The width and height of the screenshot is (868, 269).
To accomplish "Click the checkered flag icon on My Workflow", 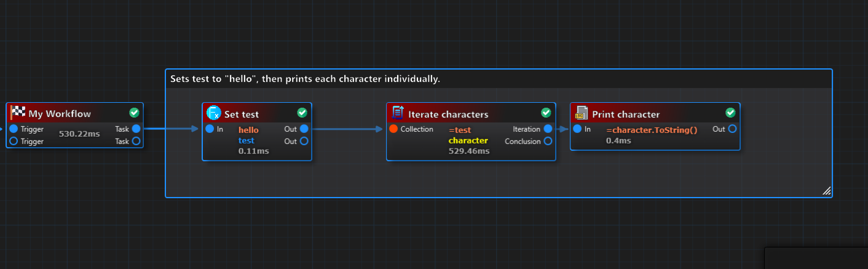I will point(18,113).
